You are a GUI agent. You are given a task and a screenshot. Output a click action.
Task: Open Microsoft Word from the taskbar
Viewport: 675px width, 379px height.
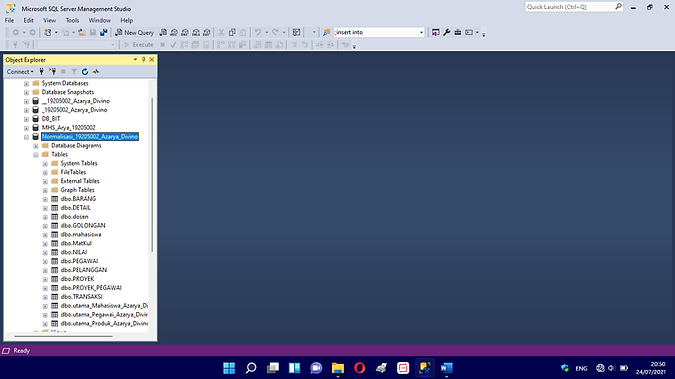(x=446, y=368)
